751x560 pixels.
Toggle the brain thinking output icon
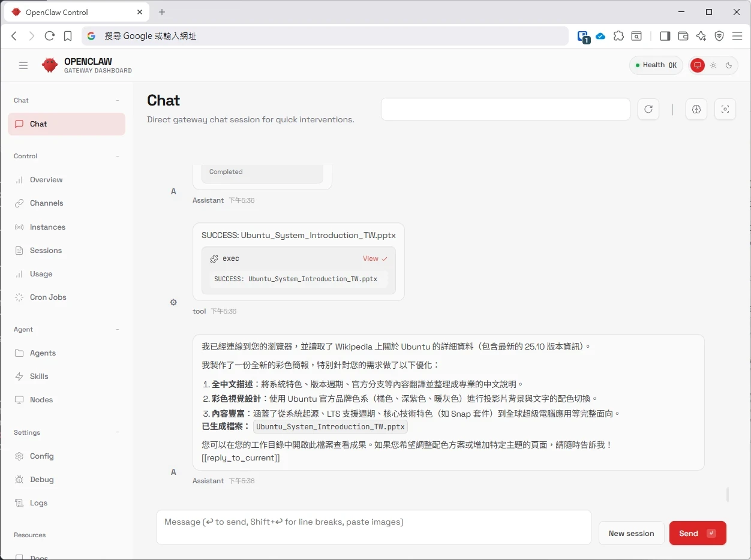pyautogui.click(x=696, y=109)
